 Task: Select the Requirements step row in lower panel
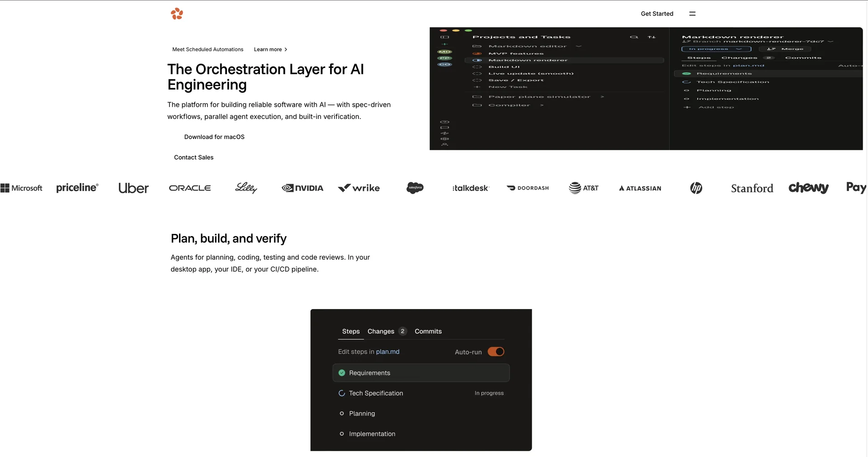421,373
